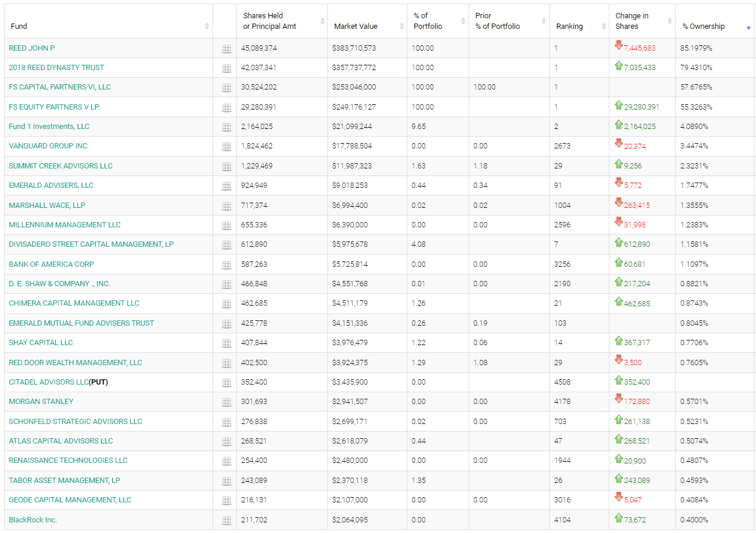Follow BANK OF AMERICA CORP link
756x533 pixels.
coord(51,264)
